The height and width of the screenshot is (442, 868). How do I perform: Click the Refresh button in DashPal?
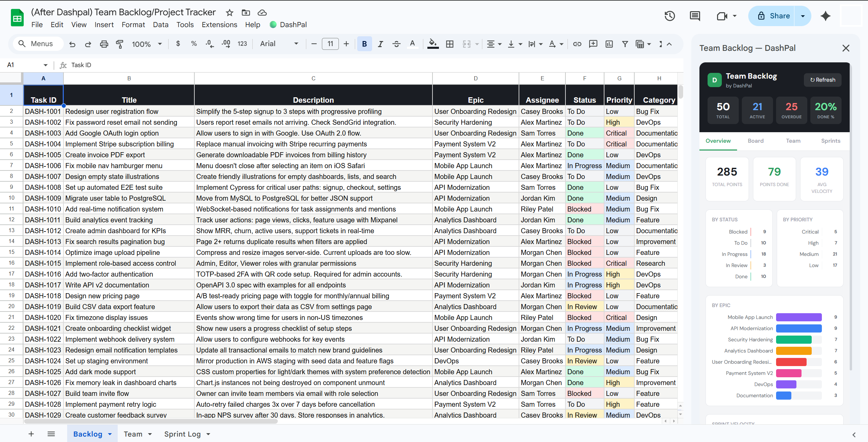pos(822,80)
